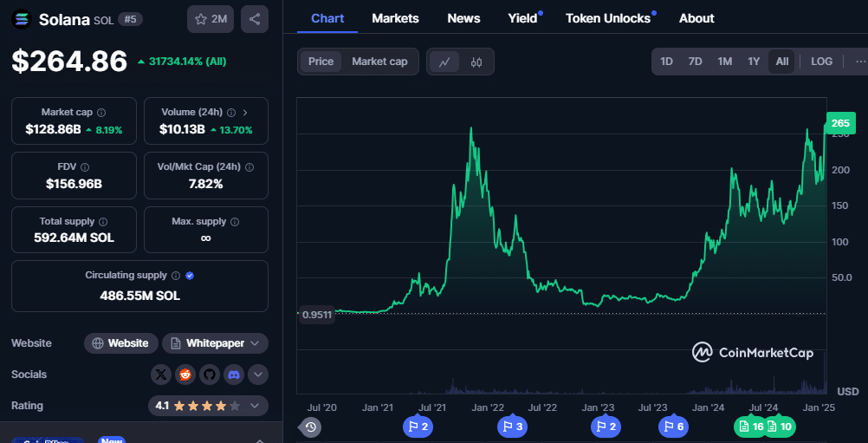Image resolution: width=868 pixels, height=443 pixels.
Task: Expand the 4.1 rating dropdown
Action: pos(208,406)
